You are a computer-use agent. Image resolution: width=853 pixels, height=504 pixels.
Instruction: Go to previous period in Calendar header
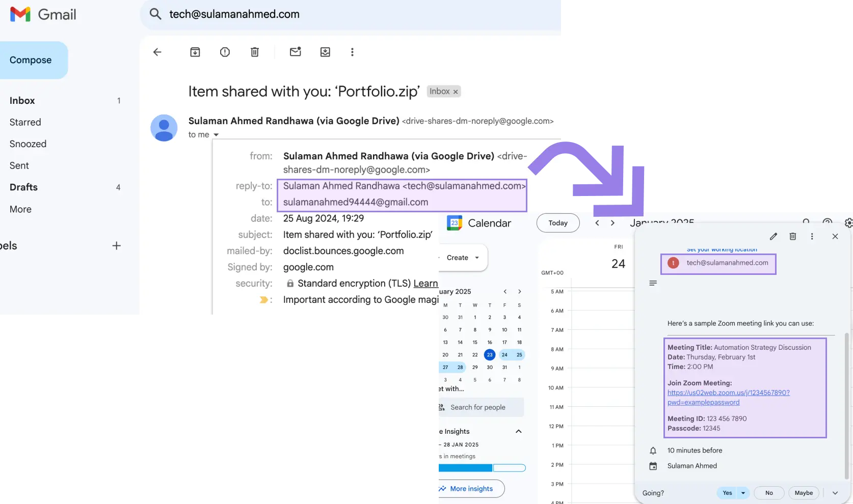pos(597,223)
